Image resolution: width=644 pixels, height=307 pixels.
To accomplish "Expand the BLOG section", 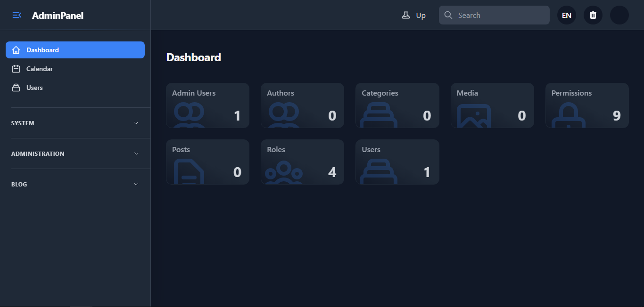I will 75,184.
